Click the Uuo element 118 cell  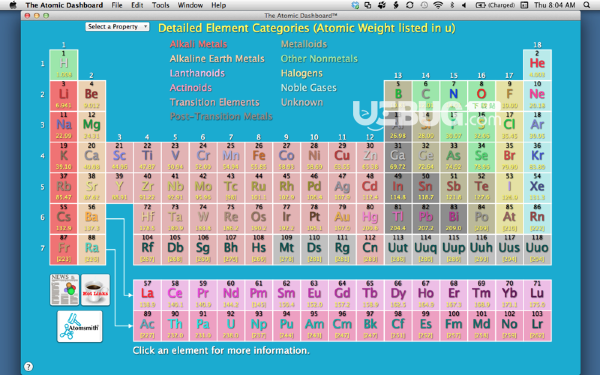537,249
